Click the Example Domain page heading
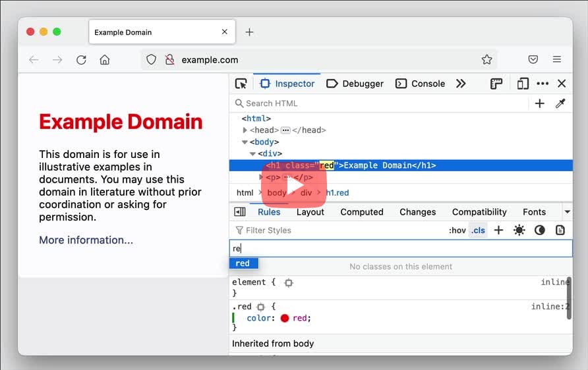 tap(121, 122)
